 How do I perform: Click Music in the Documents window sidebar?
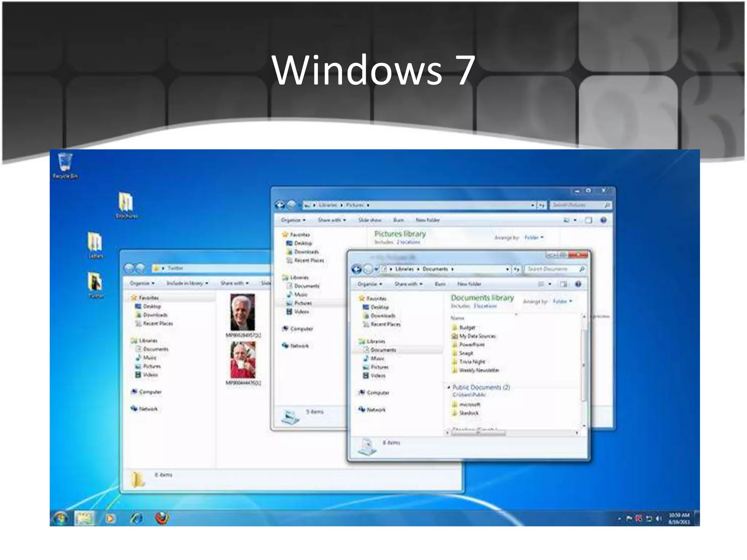click(x=373, y=358)
